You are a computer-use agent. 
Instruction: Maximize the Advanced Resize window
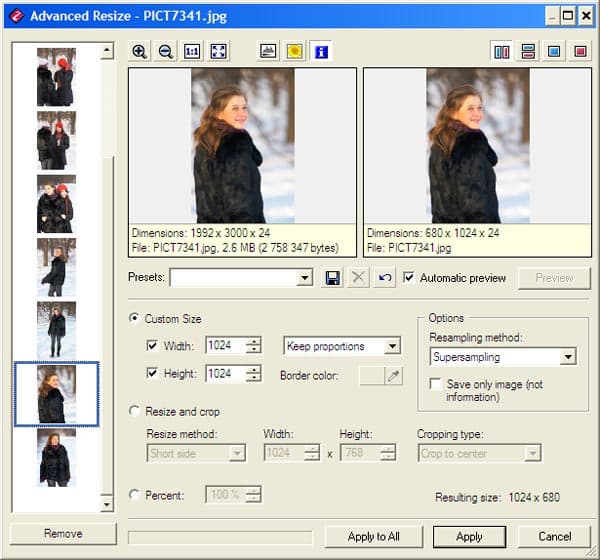tap(568, 16)
